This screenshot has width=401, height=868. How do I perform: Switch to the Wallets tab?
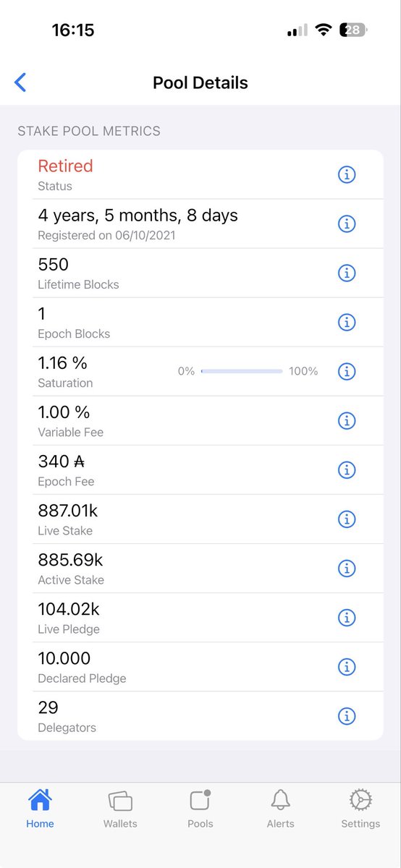point(120,809)
